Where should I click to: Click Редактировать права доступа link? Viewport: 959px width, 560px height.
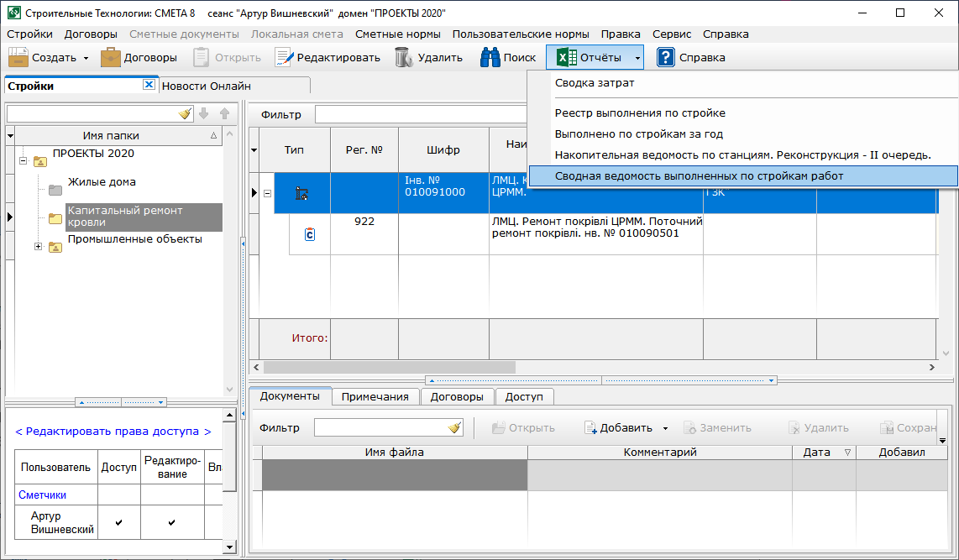(113, 431)
